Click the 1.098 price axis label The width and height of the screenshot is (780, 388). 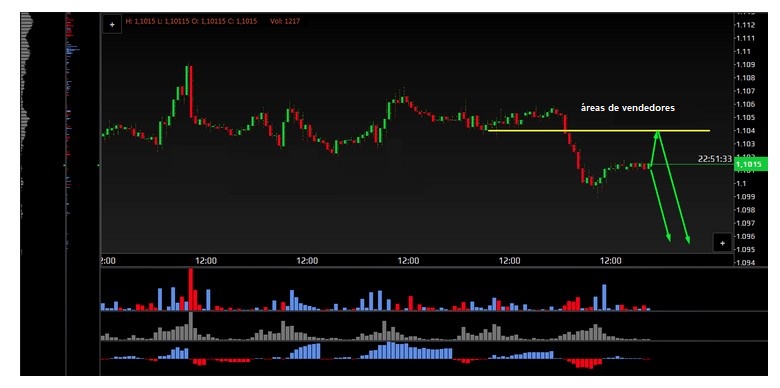pyautogui.click(x=746, y=209)
